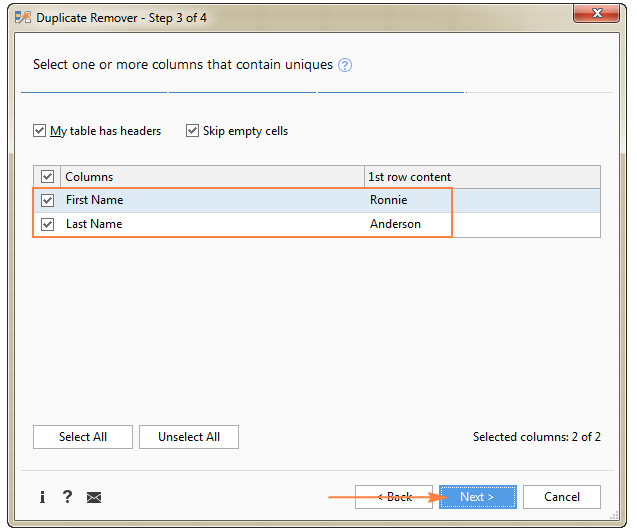
Task: Close the Duplicate Remover dialog
Action: click(x=595, y=16)
